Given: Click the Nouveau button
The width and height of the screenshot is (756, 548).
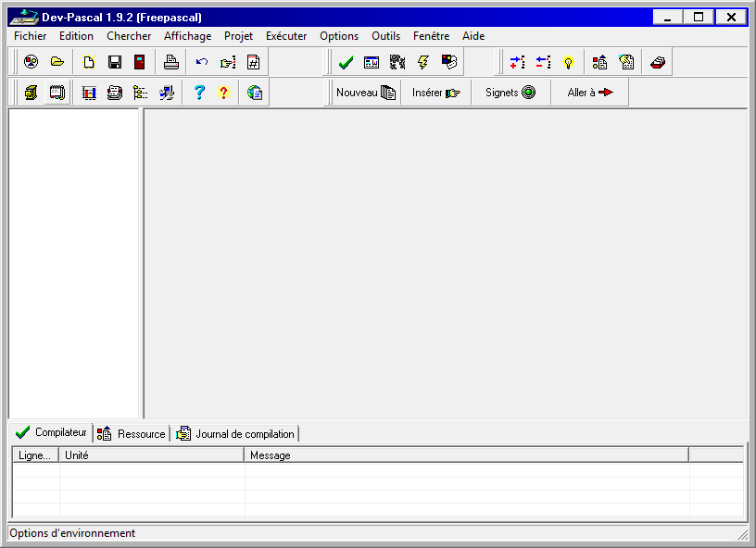Looking at the screenshot, I should point(365,93).
